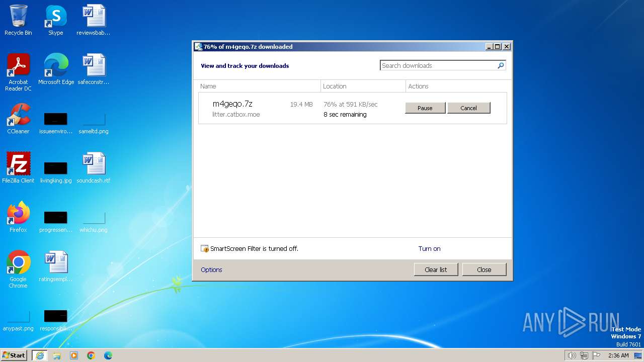Launch CCleaner from the desktop
Viewport: 644px width, 362px height.
(x=18, y=119)
